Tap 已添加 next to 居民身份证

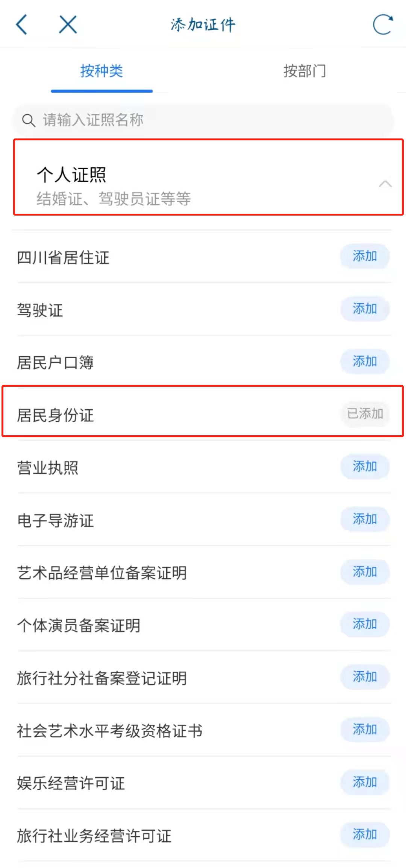coord(365,414)
